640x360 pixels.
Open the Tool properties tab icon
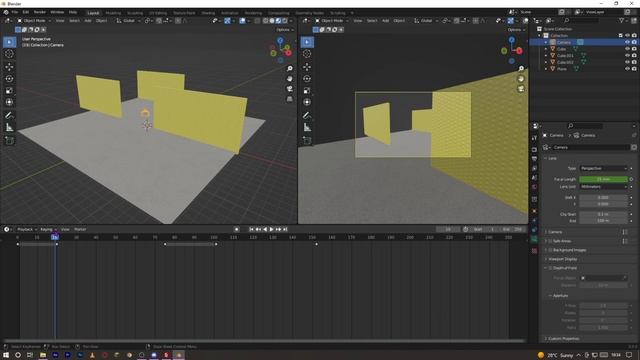534,138
